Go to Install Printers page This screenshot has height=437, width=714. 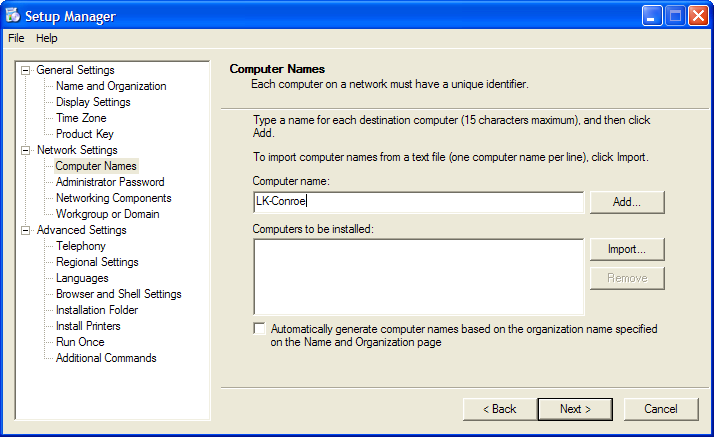point(88,326)
